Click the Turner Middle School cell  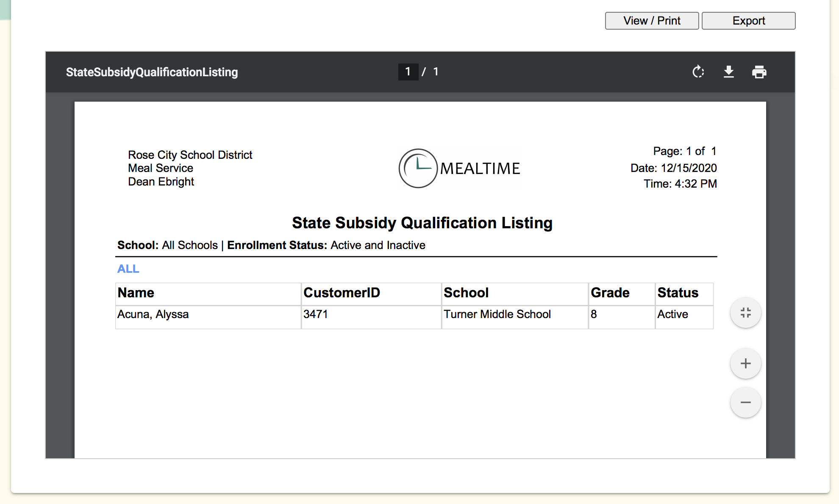(x=497, y=314)
